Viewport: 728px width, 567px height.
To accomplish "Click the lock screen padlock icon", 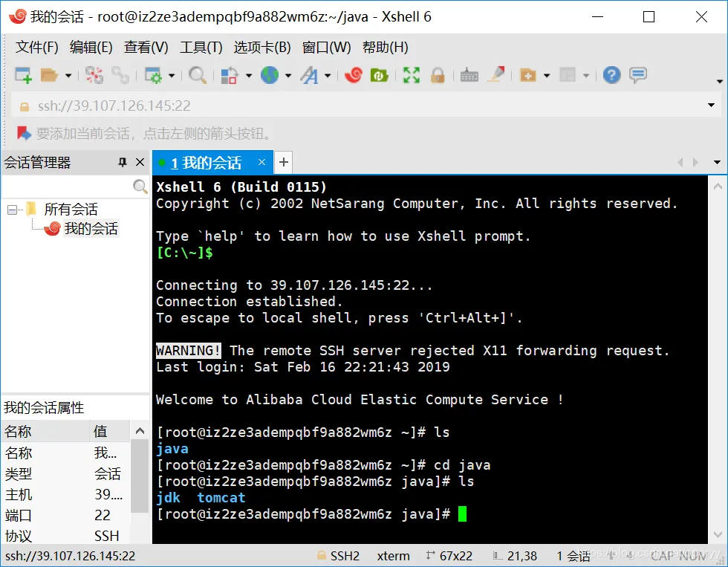I will tap(438, 75).
